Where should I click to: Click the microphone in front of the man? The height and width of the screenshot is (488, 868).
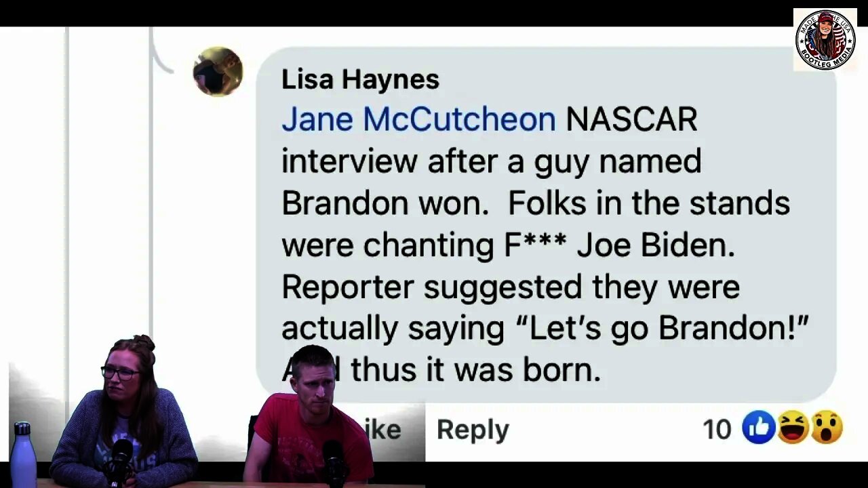(x=333, y=461)
